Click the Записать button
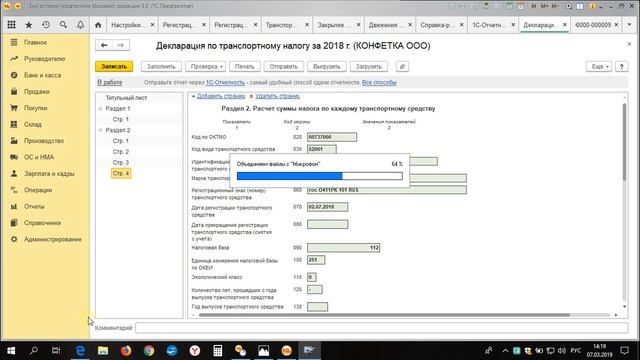 [114, 67]
